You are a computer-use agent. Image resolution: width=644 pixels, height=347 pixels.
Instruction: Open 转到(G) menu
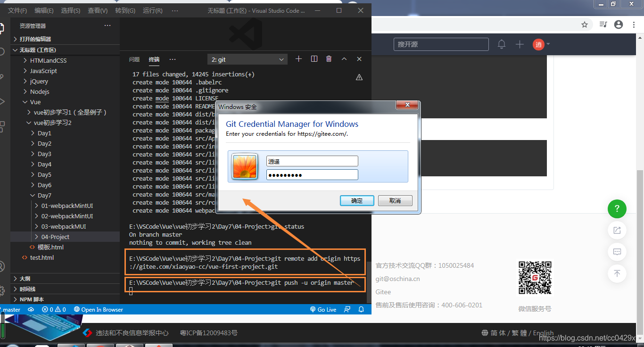click(125, 10)
